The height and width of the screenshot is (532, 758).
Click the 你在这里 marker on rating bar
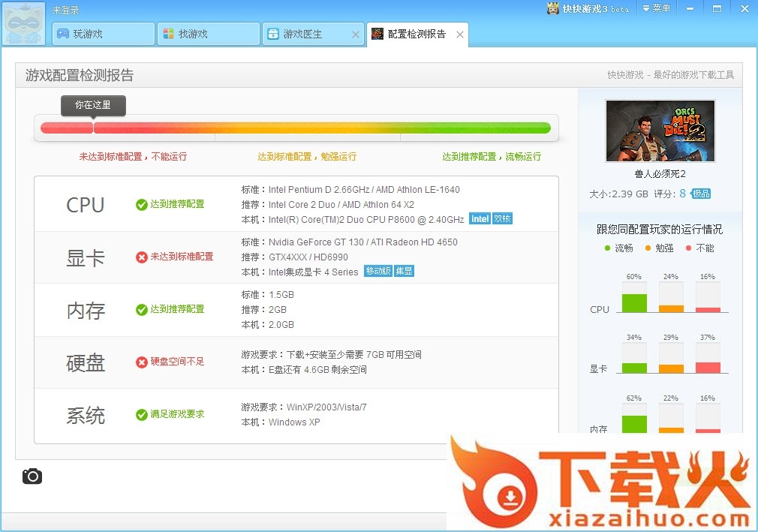point(93,106)
